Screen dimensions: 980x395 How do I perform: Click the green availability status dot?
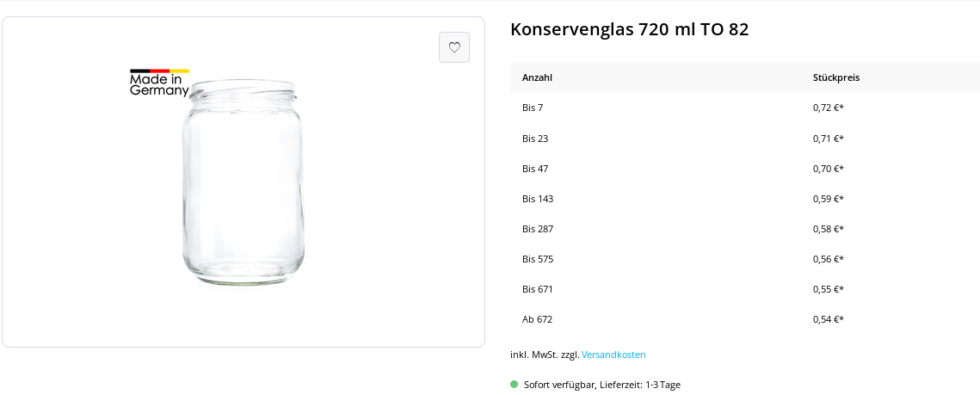click(x=515, y=385)
